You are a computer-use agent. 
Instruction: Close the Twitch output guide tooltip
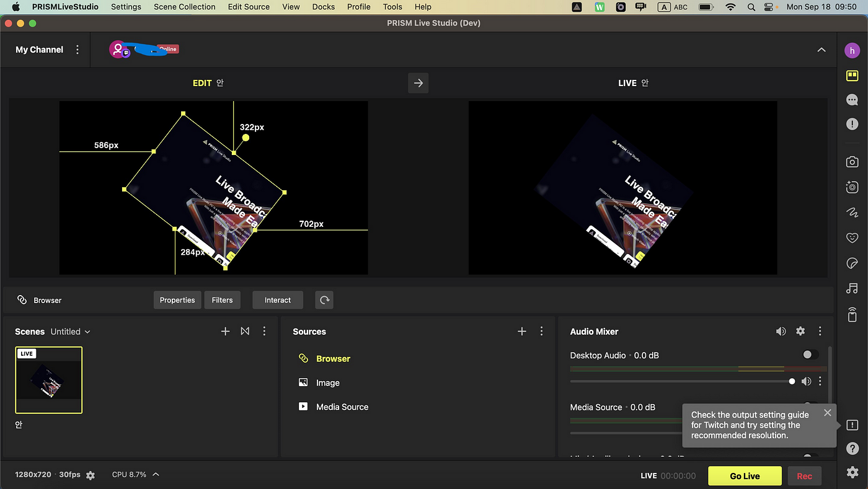pos(827,413)
